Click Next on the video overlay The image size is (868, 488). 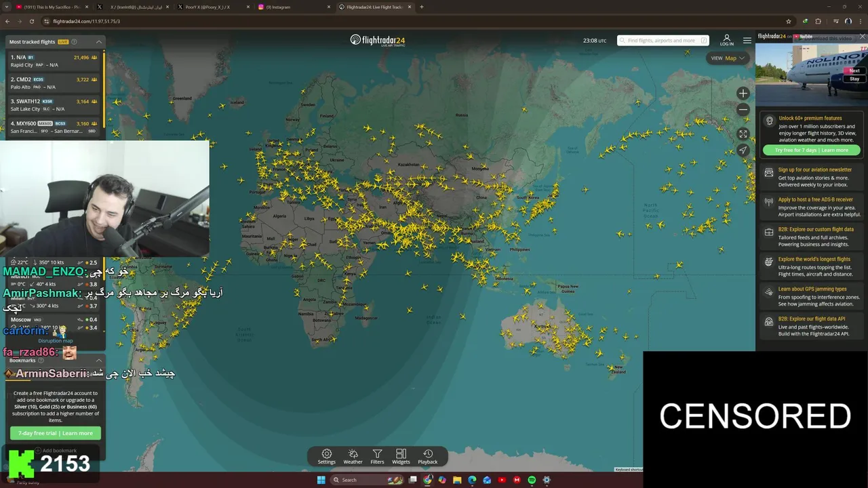click(854, 70)
